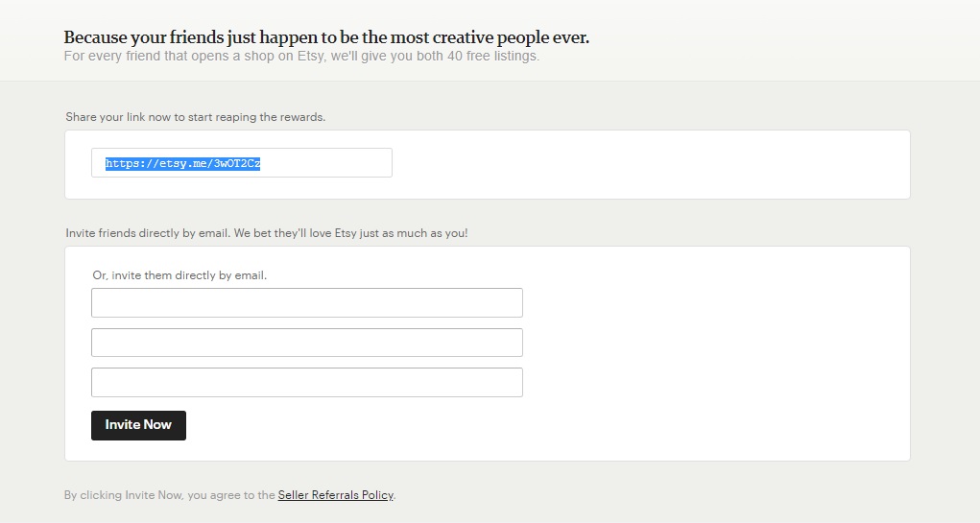Click the word 'Policy' in the footer link
The height and width of the screenshot is (523, 980).
(x=377, y=495)
